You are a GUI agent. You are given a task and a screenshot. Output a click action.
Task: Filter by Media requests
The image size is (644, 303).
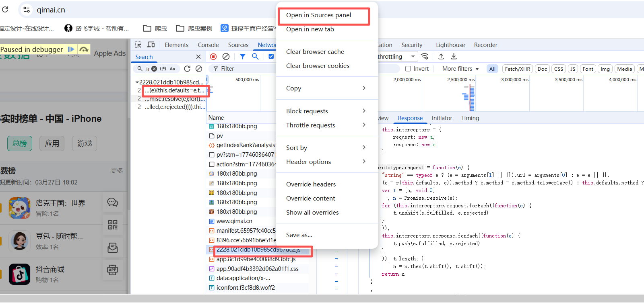click(624, 69)
